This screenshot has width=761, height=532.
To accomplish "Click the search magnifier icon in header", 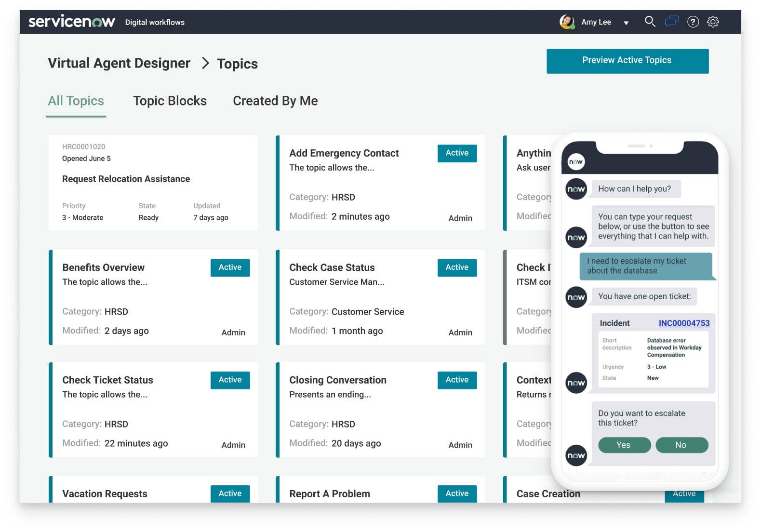I will [x=650, y=22].
